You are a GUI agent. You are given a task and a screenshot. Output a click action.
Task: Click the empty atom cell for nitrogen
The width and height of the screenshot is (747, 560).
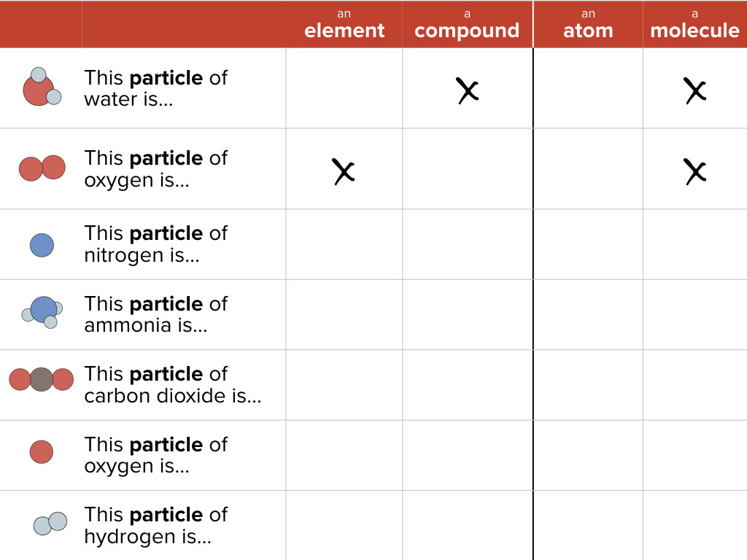click(588, 244)
